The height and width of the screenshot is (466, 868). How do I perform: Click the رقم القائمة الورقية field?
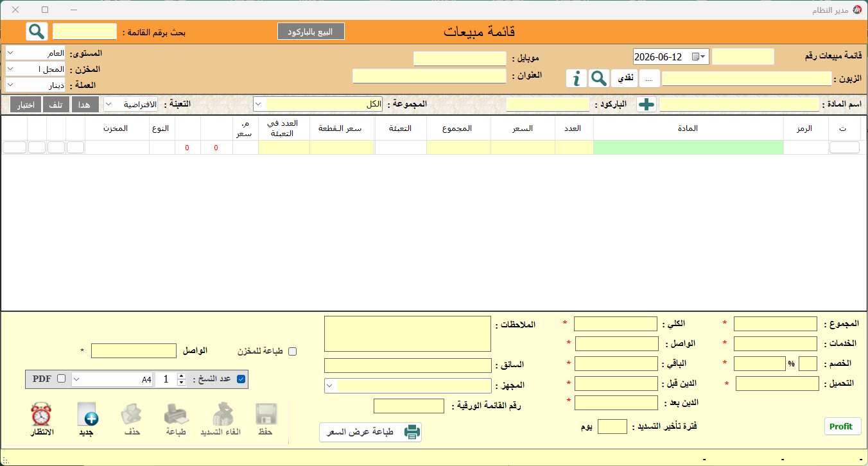409,406
